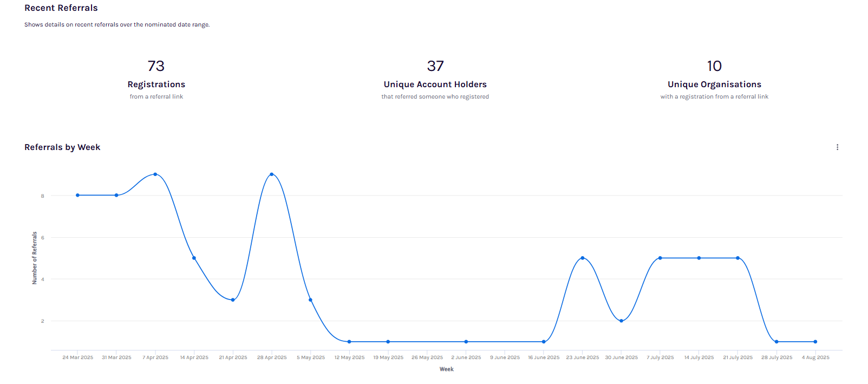The image size is (868, 384).
Task: Select the 28 July 2025 data point
Action: click(x=776, y=342)
